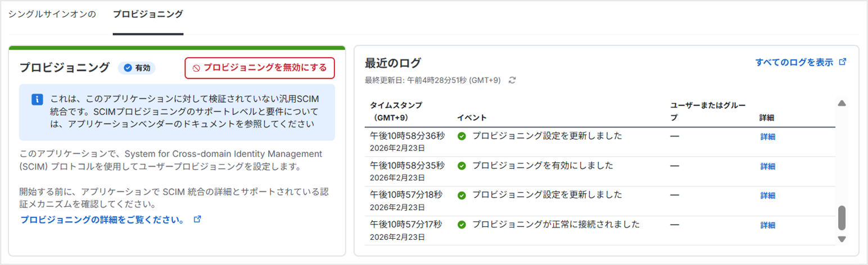Open 詳細 for the 午後10時57分17秒 log entry

(767, 225)
